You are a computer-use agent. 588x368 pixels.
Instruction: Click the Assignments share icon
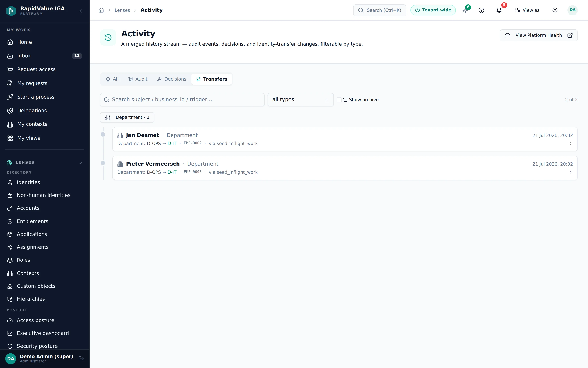click(x=10, y=247)
